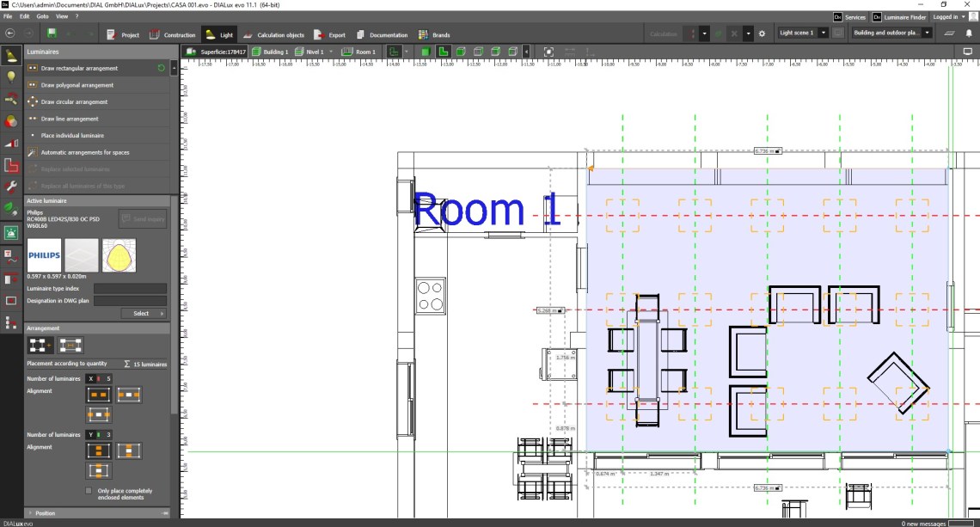Expand the Position section

click(45, 513)
